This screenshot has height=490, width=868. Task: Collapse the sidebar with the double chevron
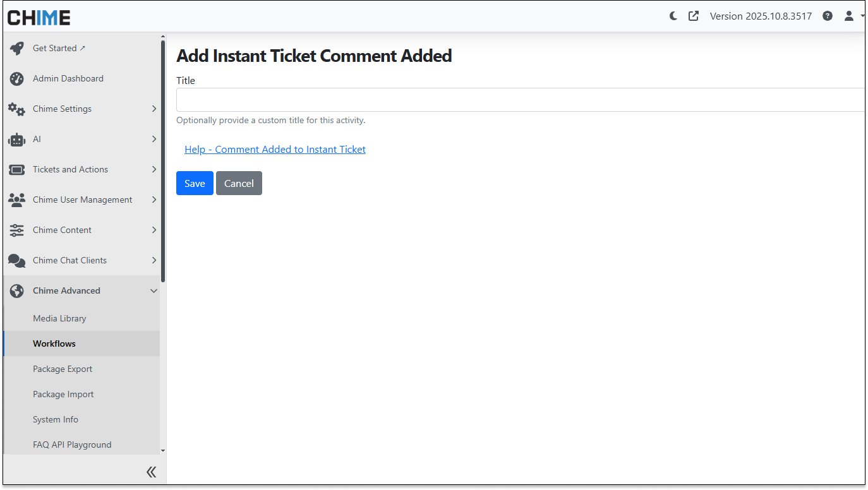pyautogui.click(x=151, y=472)
